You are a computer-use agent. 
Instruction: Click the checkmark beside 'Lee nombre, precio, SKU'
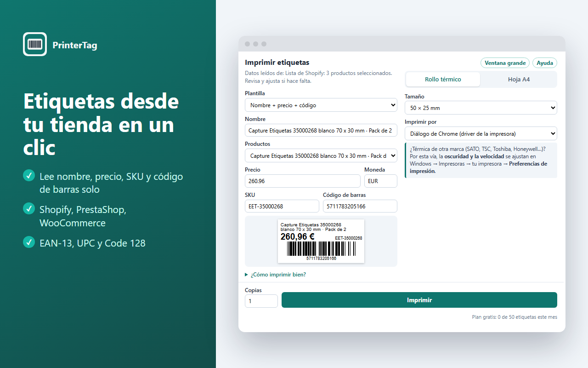point(29,175)
